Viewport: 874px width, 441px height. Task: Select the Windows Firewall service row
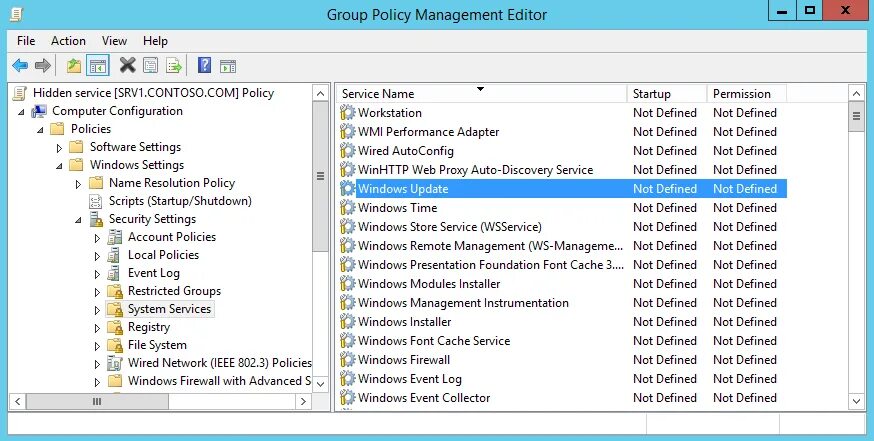pos(404,360)
